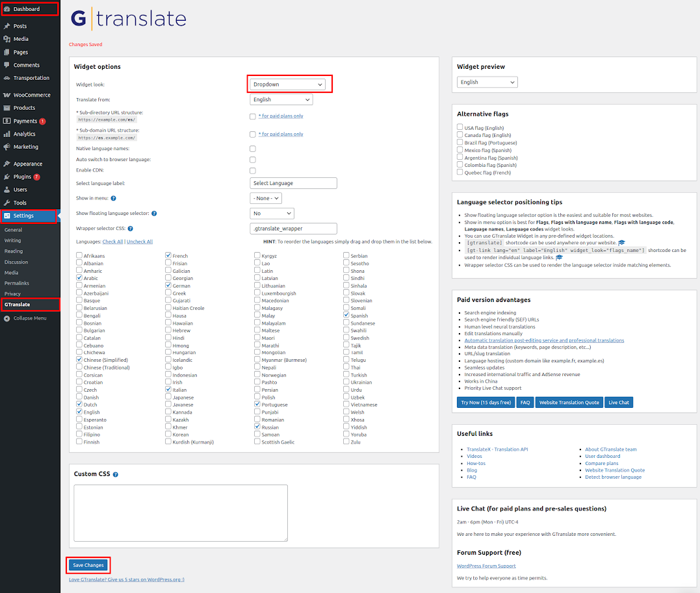Enable the Native language names checkbox
This screenshot has width=700, height=593.
tap(253, 149)
